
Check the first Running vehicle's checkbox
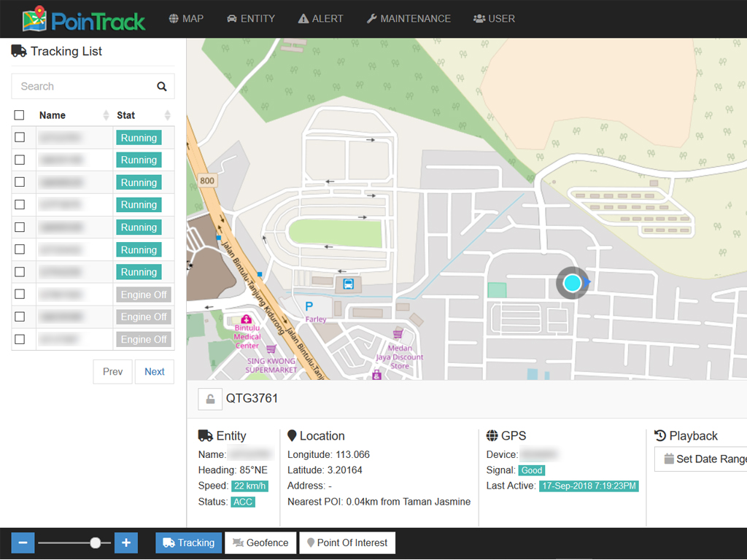pos(20,136)
